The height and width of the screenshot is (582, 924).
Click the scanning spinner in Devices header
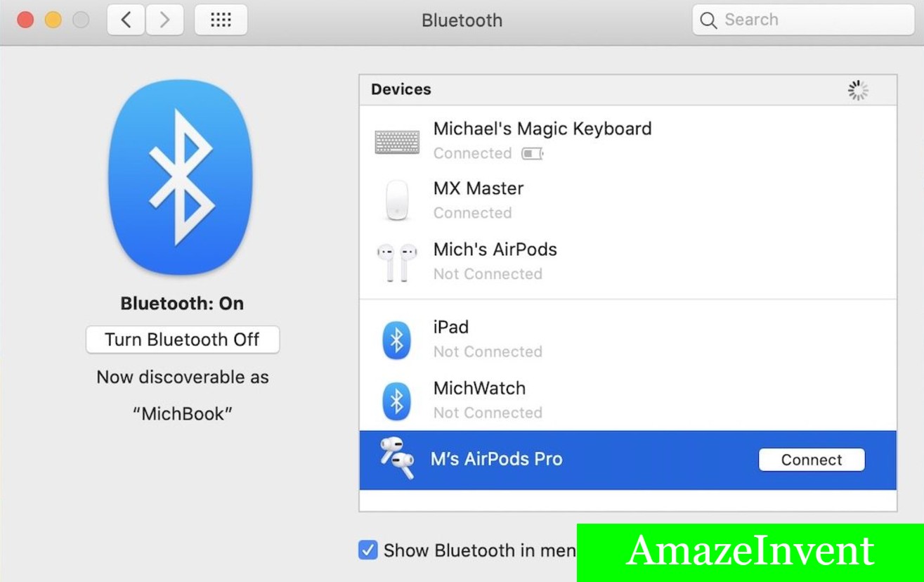click(858, 90)
